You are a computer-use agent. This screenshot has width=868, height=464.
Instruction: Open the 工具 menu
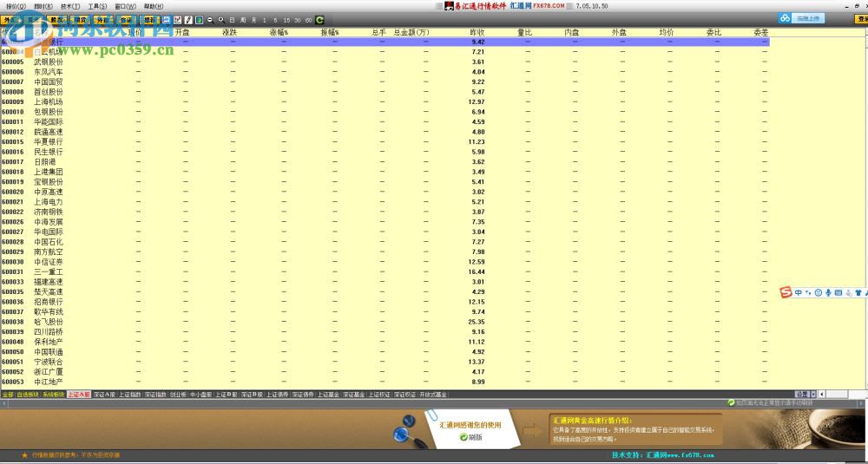click(97, 6)
